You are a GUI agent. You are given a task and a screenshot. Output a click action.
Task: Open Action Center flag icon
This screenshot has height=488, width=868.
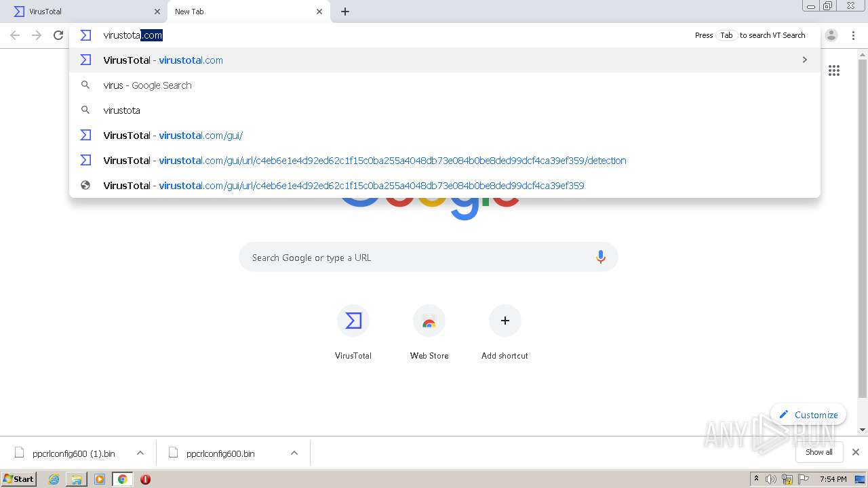804,479
